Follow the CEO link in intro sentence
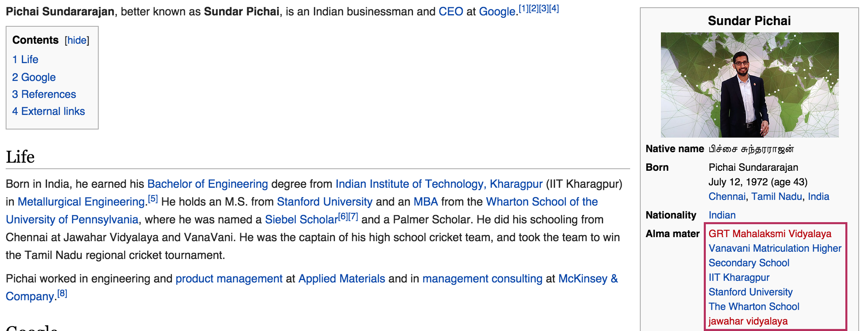This screenshot has width=868, height=331. (451, 12)
